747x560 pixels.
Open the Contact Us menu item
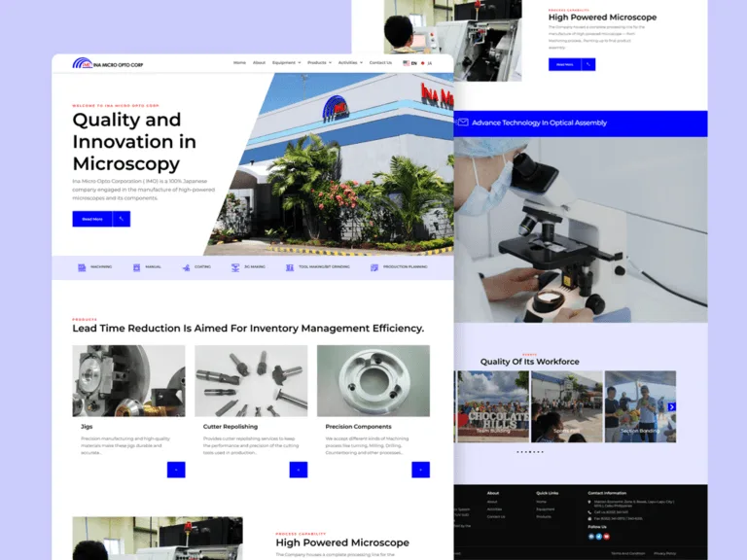click(x=380, y=63)
